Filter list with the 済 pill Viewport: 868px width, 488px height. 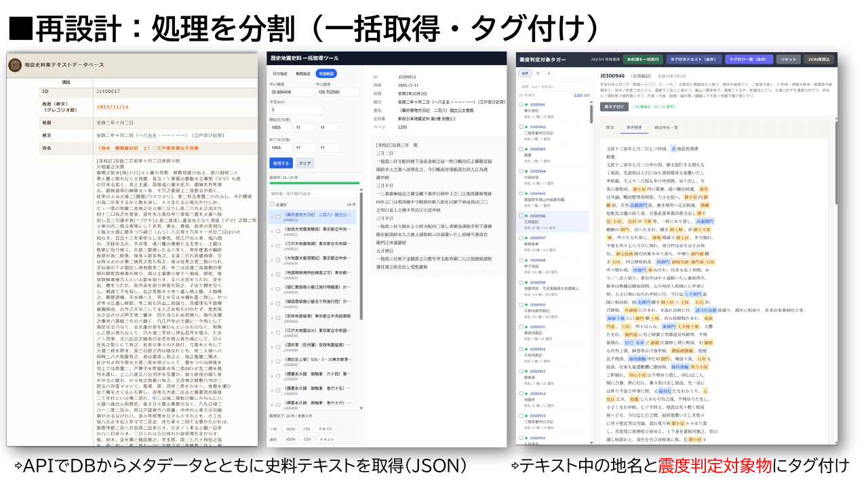pyautogui.click(x=538, y=73)
